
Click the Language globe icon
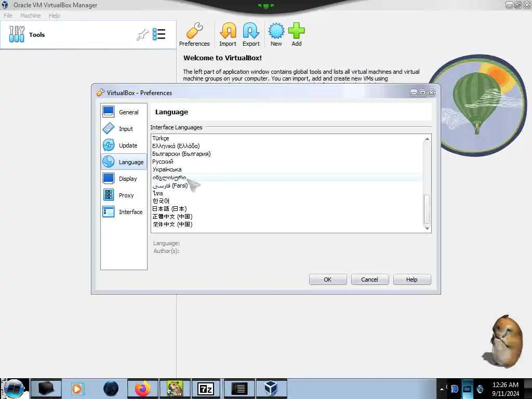click(109, 162)
